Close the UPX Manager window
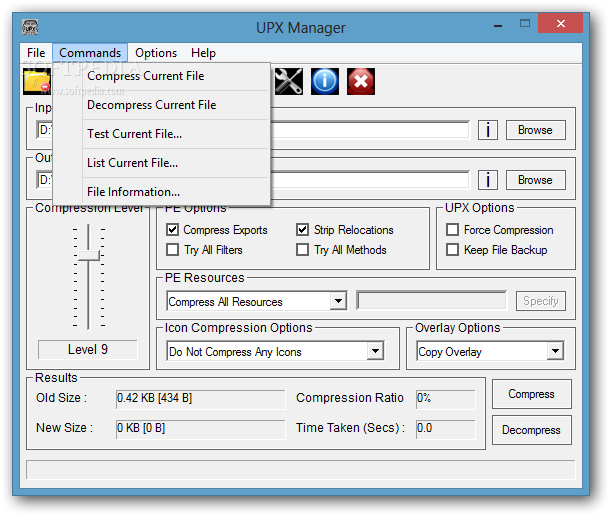This screenshot has width=610, height=516. [561, 24]
